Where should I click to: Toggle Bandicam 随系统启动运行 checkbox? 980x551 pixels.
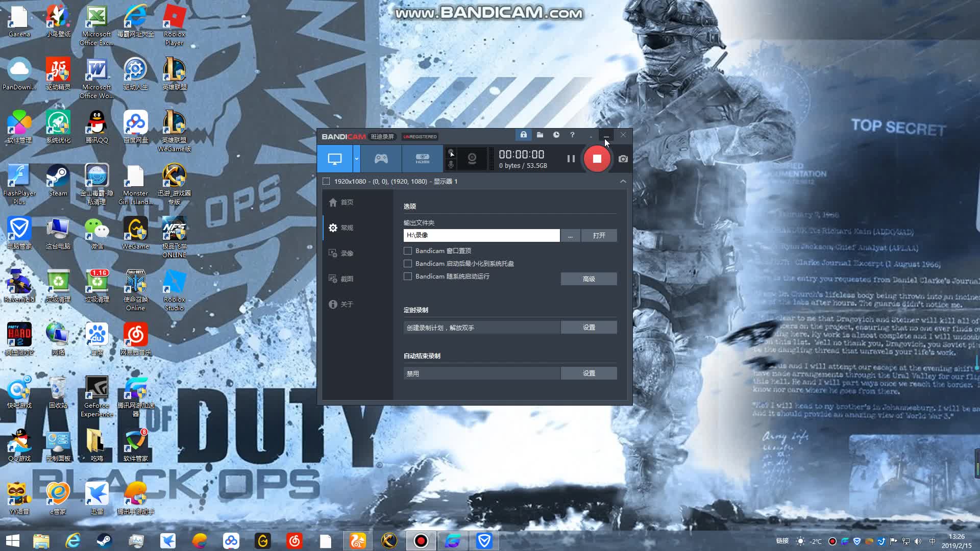pos(408,277)
